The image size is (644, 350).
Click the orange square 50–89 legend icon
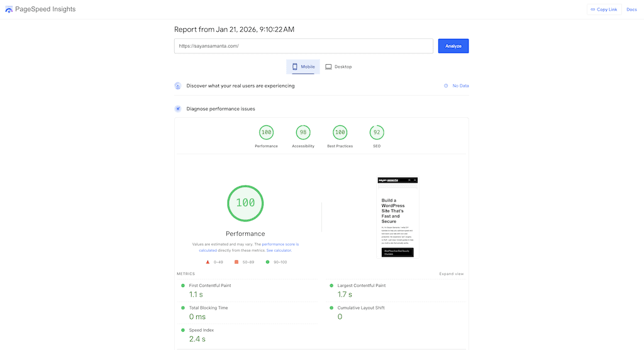coord(236,262)
